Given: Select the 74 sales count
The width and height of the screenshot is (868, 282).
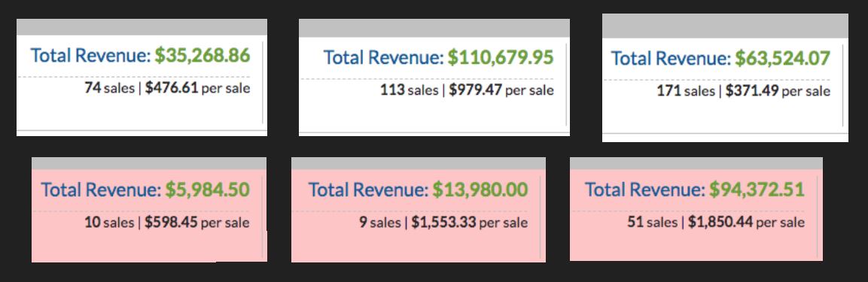Looking at the screenshot, I should coord(109,87).
